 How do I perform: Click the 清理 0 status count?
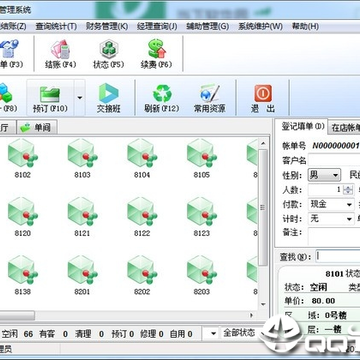(x=89, y=334)
